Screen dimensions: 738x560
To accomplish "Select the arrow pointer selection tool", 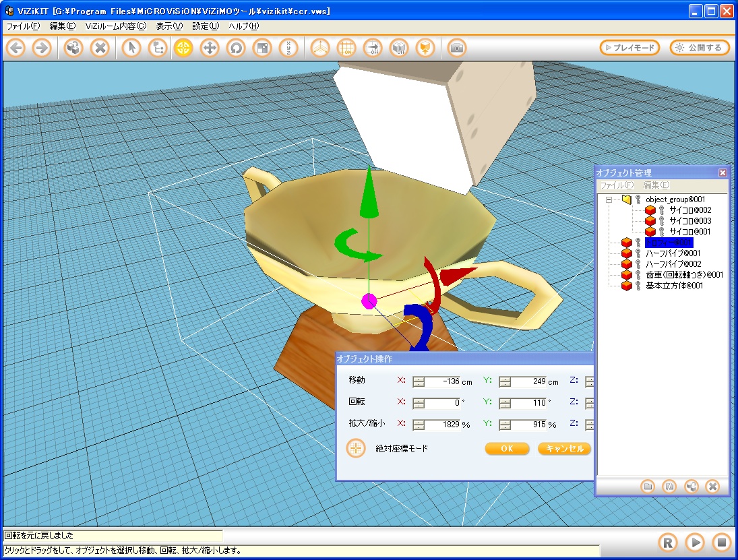I will point(133,48).
